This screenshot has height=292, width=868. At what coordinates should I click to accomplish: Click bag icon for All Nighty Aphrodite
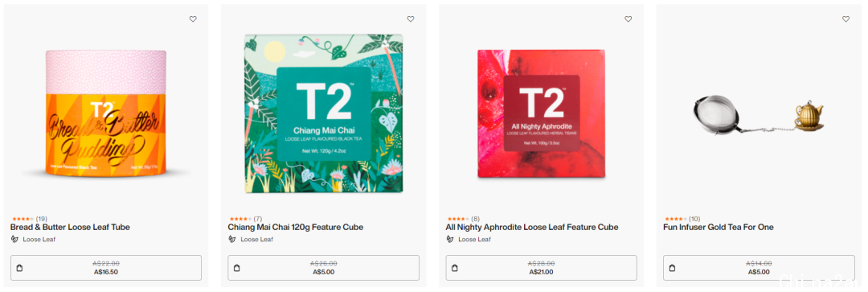454,268
